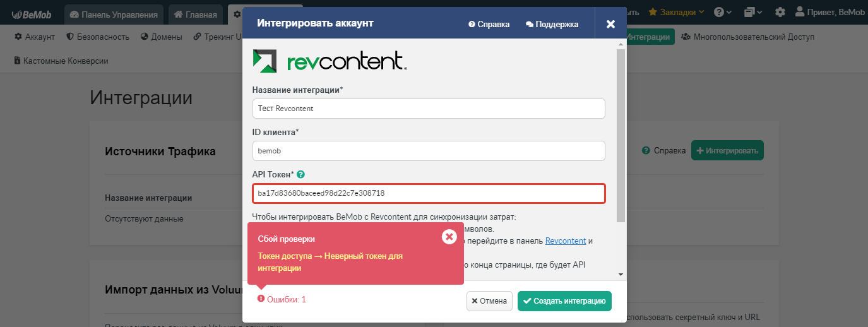This screenshot has width=868, height=327.
Task: Open Справка link beside Интегрировать button
Action: 663,151
